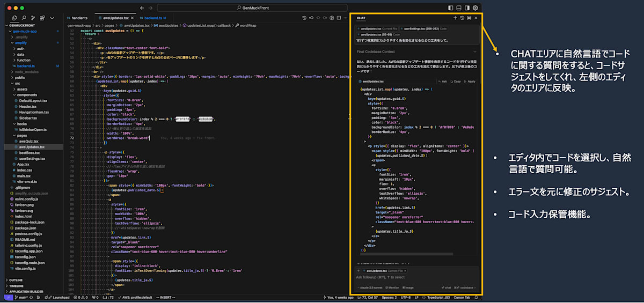Toggle the bottom panel layout button

click(458, 8)
